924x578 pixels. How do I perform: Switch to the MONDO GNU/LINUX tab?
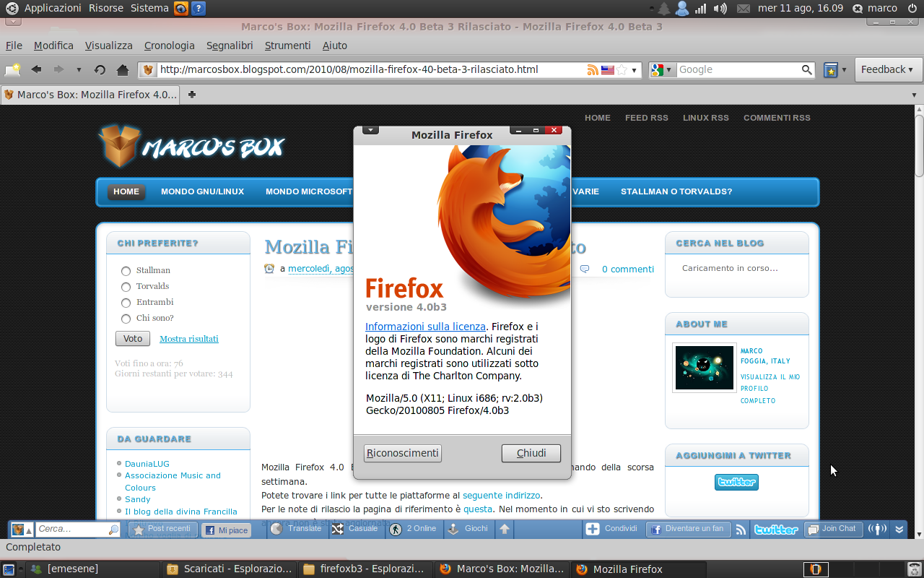point(203,191)
